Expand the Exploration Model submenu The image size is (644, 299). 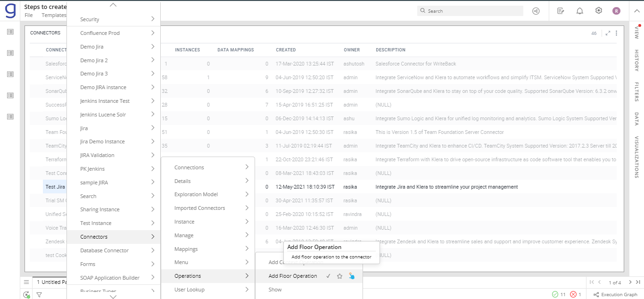click(x=247, y=194)
